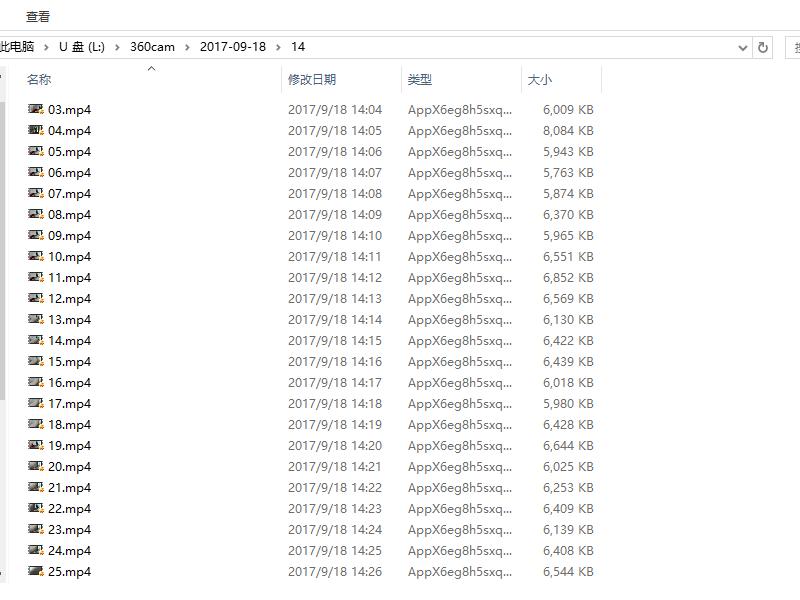Select the video icon beside 12.mp4
Screen dimensions: 800x600
pyautogui.click(x=34, y=298)
